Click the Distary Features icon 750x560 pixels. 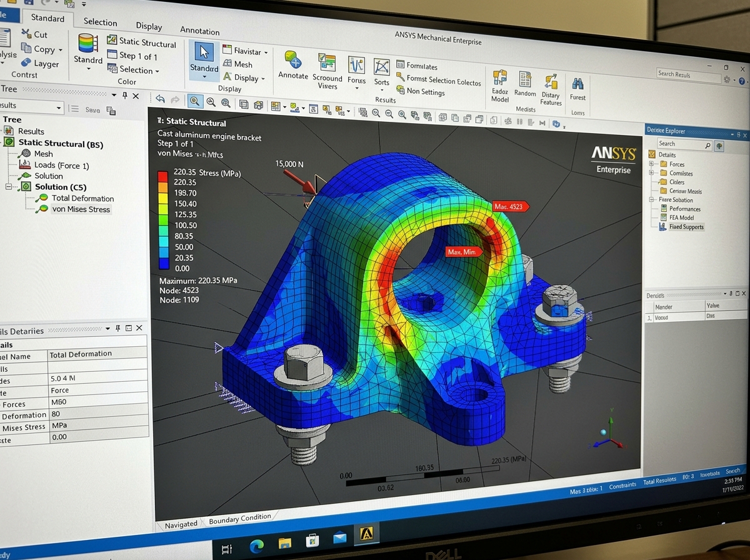(551, 82)
